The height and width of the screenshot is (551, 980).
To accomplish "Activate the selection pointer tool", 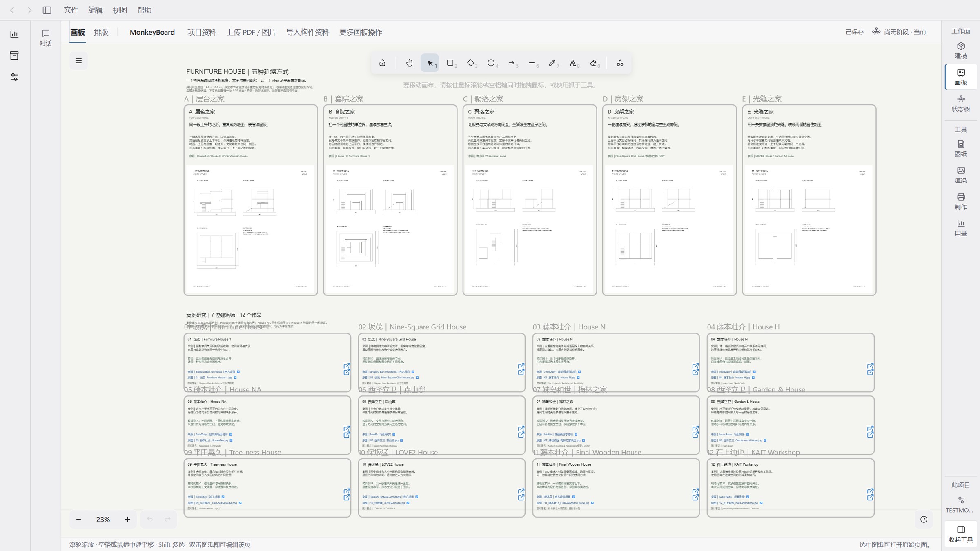I will [x=430, y=63].
